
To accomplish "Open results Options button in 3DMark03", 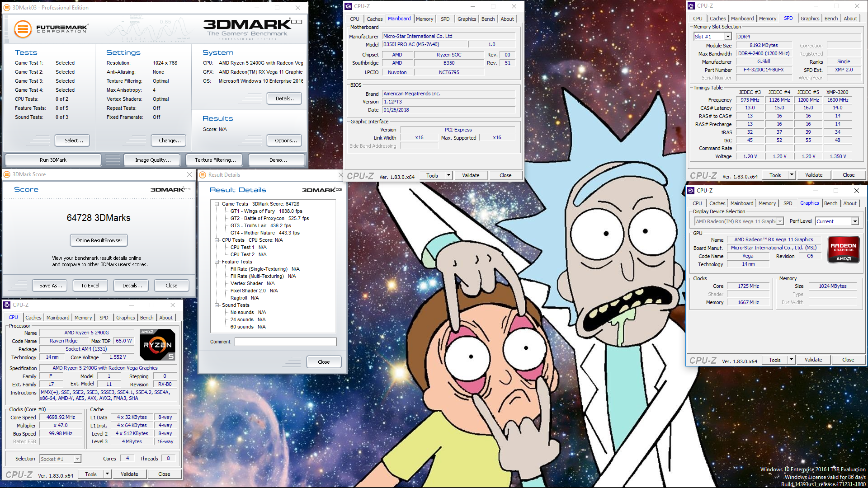I will tap(285, 141).
